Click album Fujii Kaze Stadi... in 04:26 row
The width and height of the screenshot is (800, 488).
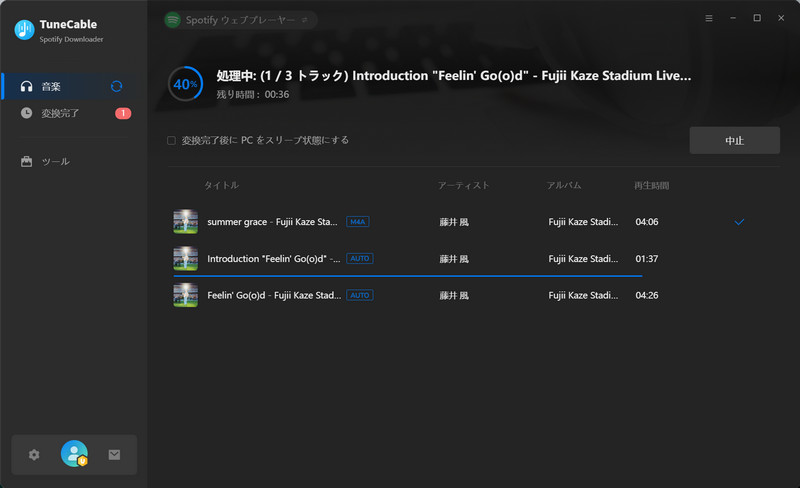coord(583,295)
